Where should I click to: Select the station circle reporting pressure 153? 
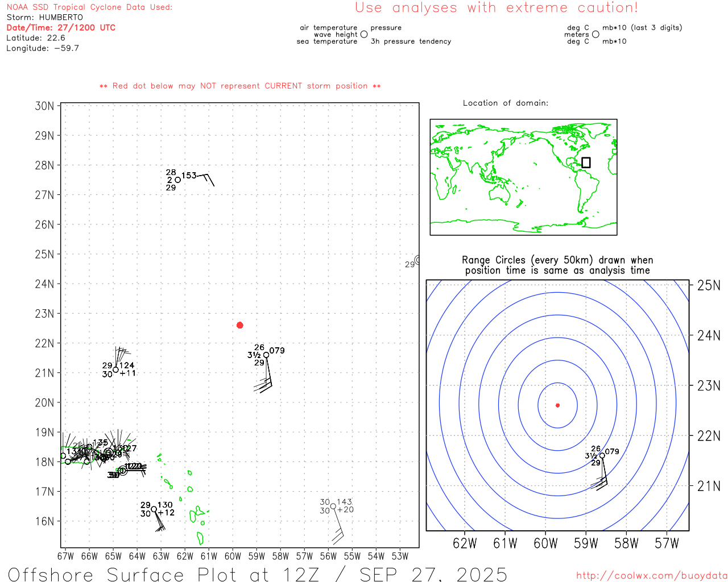coord(177,180)
